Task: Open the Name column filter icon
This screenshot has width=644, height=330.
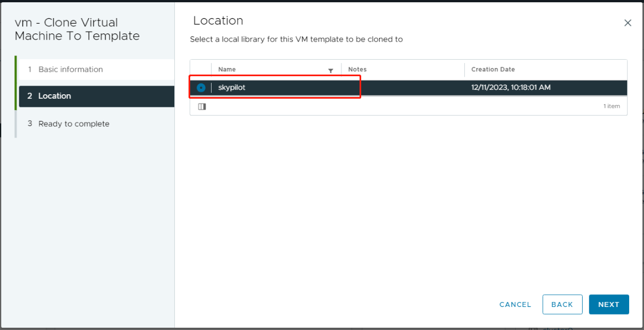Action: pos(330,71)
